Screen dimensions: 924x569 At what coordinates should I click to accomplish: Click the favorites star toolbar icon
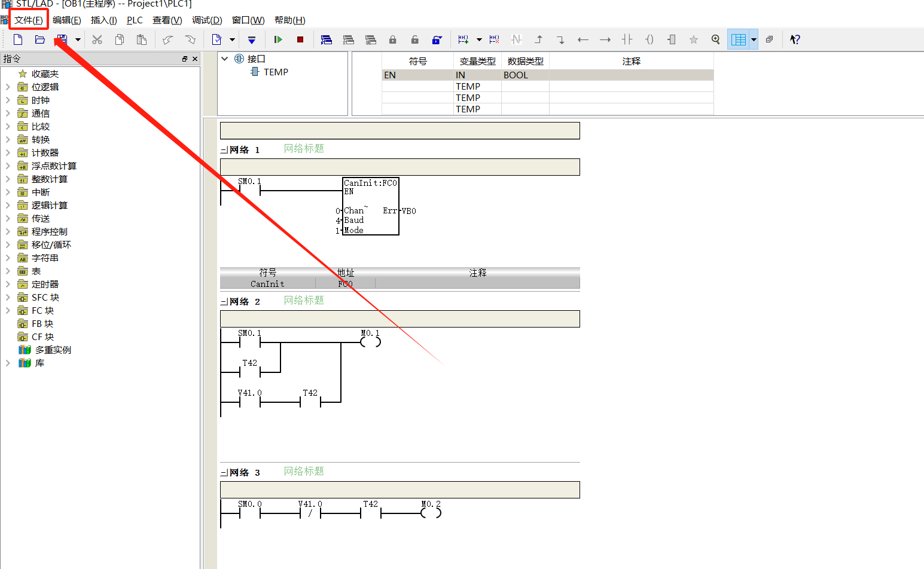pos(693,39)
